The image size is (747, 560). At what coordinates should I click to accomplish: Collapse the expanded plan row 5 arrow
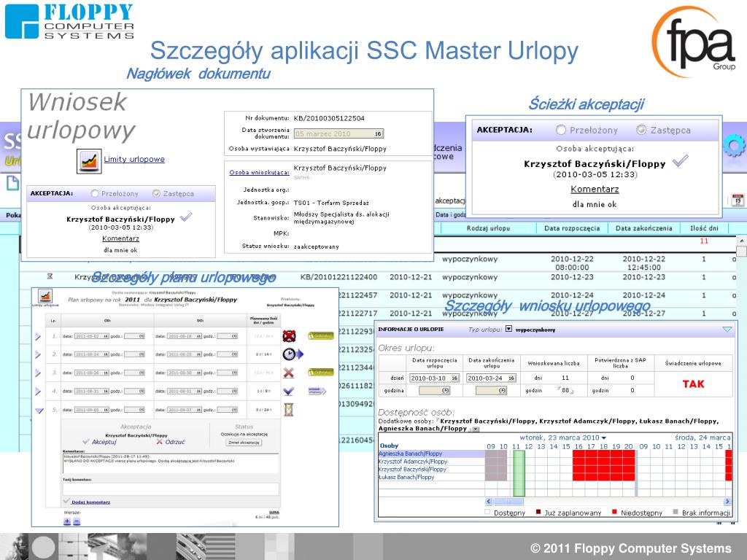click(39, 410)
